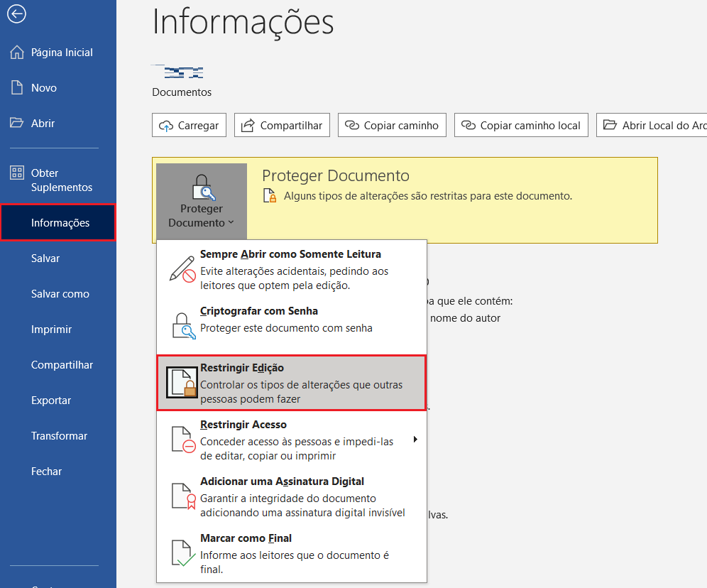Click the Página Inicial home icon

[18, 53]
